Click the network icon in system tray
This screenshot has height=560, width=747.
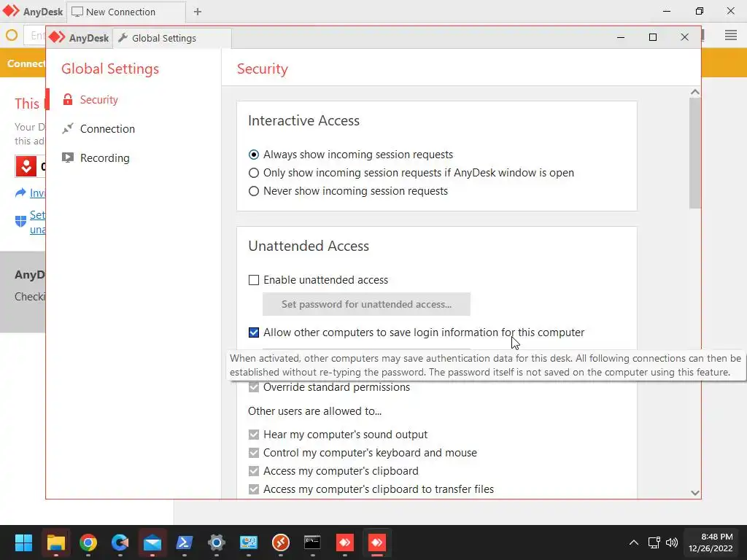(654, 542)
